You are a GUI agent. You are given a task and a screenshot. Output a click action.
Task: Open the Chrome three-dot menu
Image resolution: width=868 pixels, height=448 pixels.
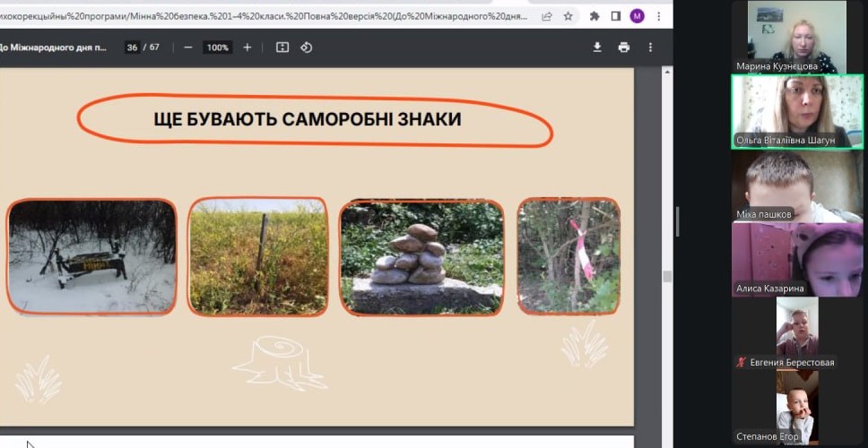click(658, 16)
